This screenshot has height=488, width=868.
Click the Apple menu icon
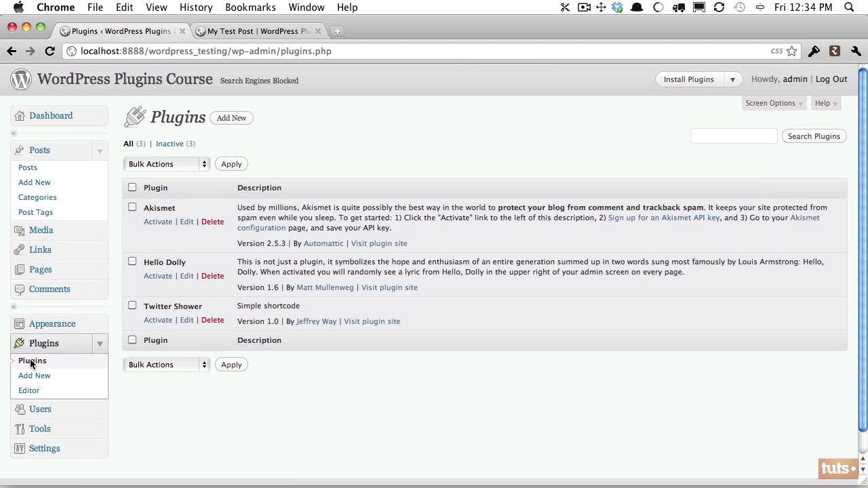(x=18, y=7)
